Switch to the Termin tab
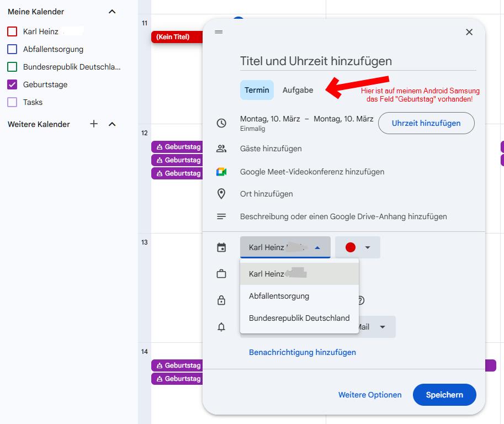504x424 pixels. 257,90
